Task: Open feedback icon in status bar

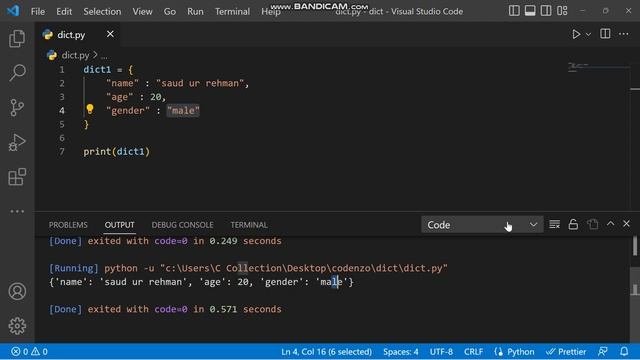Action: coord(603,351)
